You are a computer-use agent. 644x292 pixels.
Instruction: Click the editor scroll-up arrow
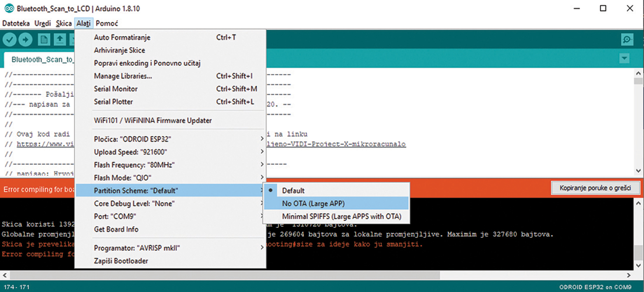point(638,73)
